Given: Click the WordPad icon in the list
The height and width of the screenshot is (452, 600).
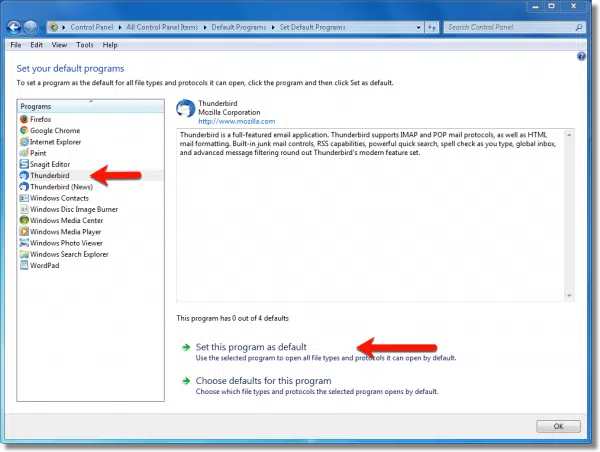Looking at the screenshot, I should (24, 265).
